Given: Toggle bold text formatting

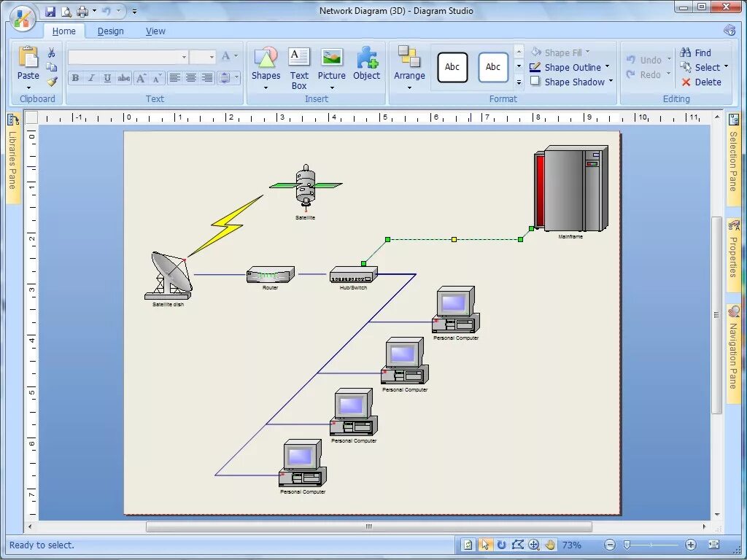Looking at the screenshot, I should click(75, 77).
